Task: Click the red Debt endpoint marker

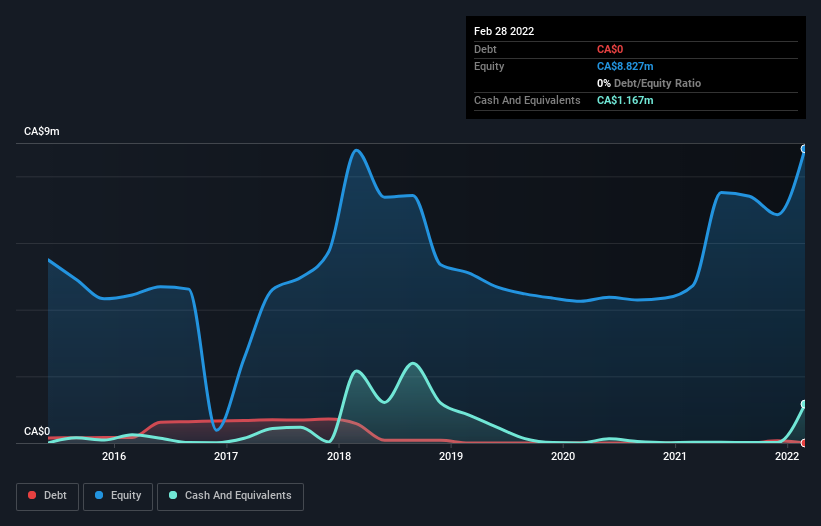Action: coord(804,443)
